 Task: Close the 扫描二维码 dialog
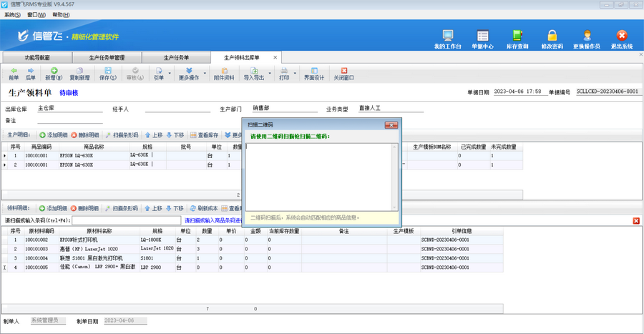tap(391, 125)
